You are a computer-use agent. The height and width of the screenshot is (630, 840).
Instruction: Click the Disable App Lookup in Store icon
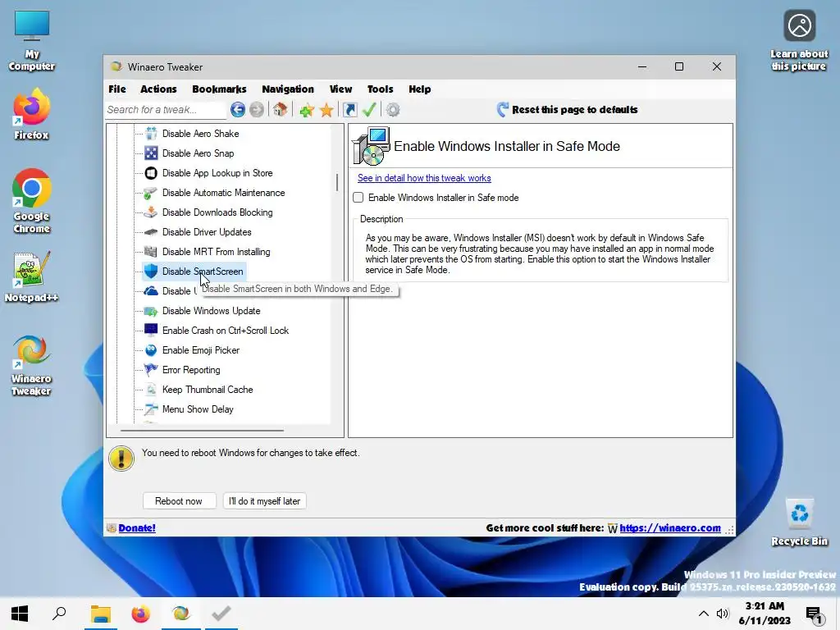[151, 173]
